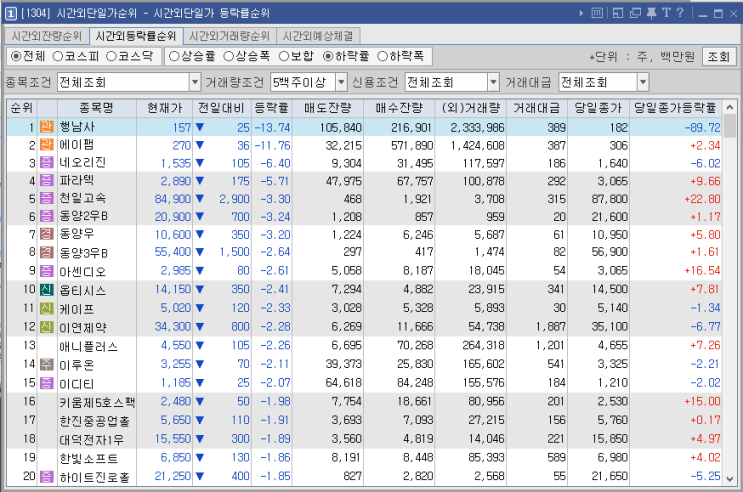This screenshot has width=743, height=492.
Task: Select the 전체 market radio button
Action: point(16,56)
